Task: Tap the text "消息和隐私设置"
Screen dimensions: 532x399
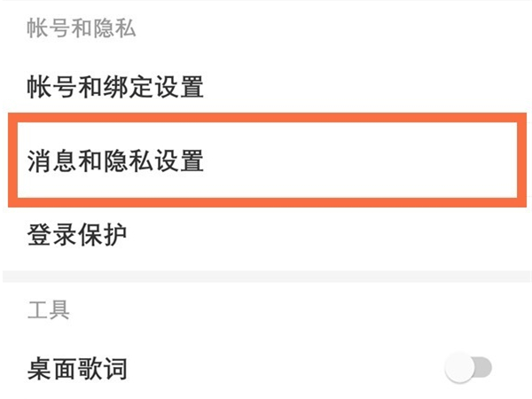Action: [x=115, y=160]
